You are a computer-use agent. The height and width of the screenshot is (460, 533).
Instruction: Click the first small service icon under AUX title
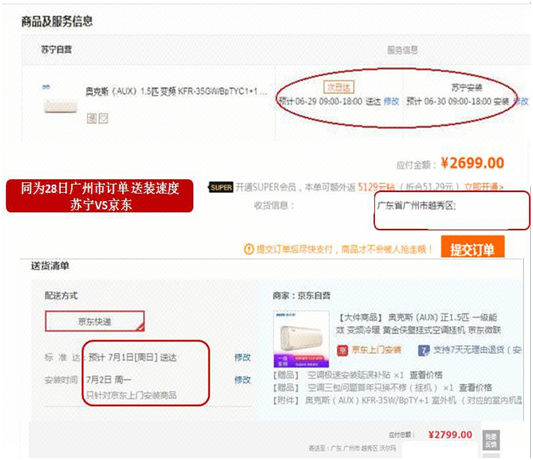tap(92, 118)
